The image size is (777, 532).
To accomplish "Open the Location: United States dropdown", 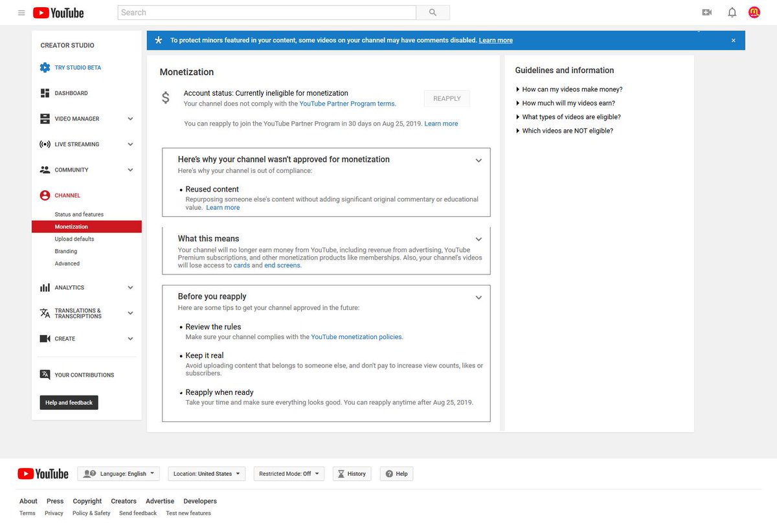I will click(207, 474).
